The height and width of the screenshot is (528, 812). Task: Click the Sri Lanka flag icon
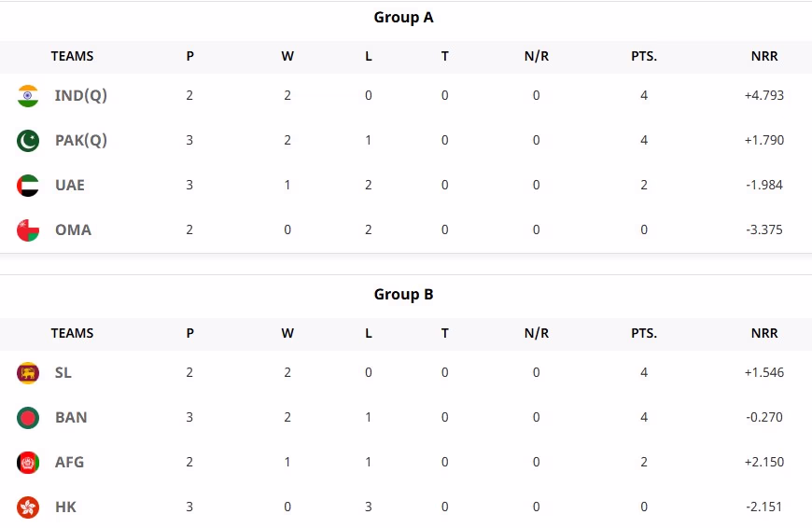[x=28, y=372]
